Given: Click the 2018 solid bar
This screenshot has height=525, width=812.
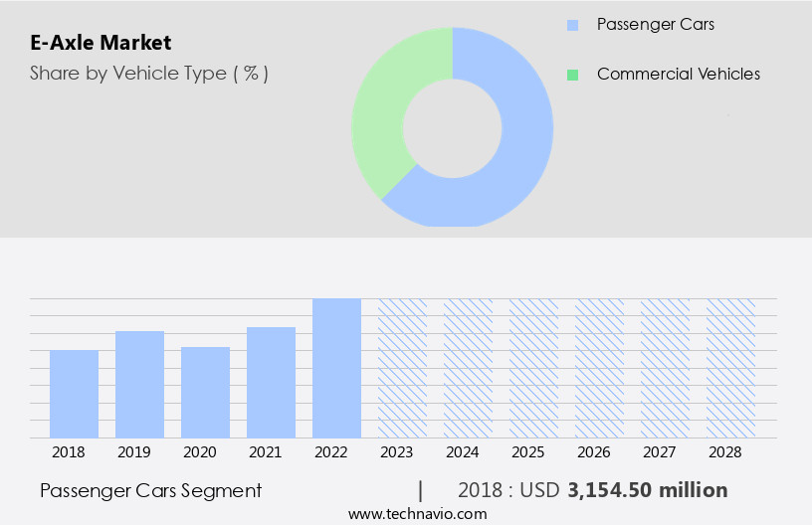Looking at the screenshot, I should coord(74,394).
